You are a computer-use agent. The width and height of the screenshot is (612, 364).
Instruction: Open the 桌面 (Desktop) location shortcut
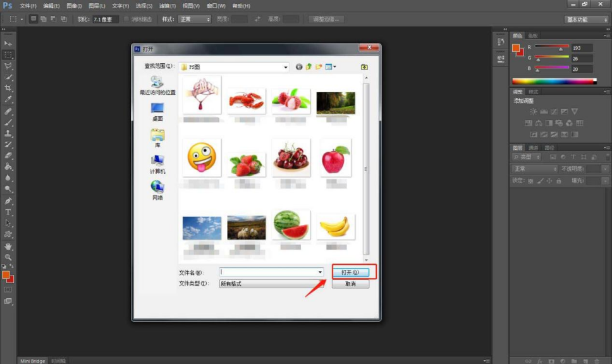pyautogui.click(x=157, y=112)
